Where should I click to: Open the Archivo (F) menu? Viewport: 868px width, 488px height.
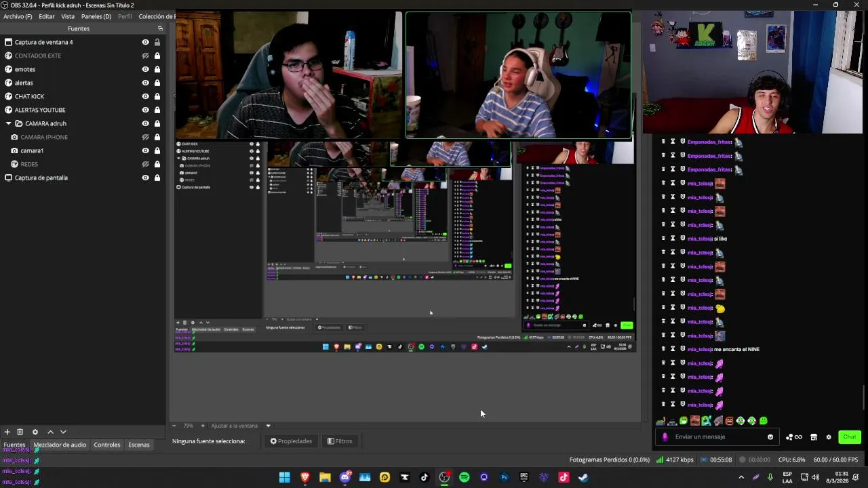click(x=18, y=16)
